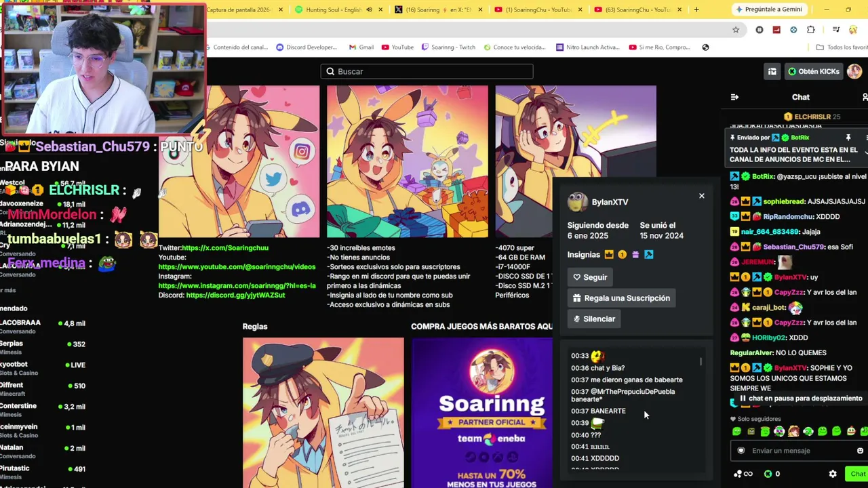Open Si me Rio, Compro bookmark
The image size is (868, 488).
659,47
